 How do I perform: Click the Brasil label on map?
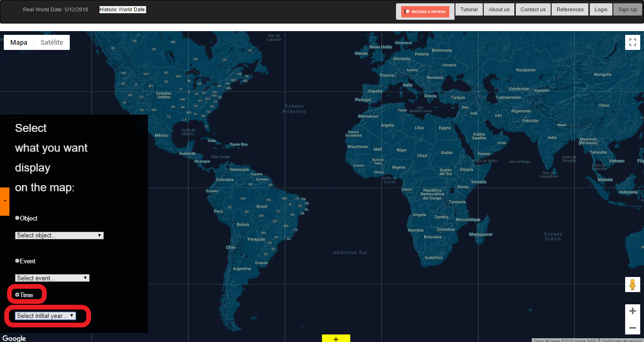(x=262, y=206)
